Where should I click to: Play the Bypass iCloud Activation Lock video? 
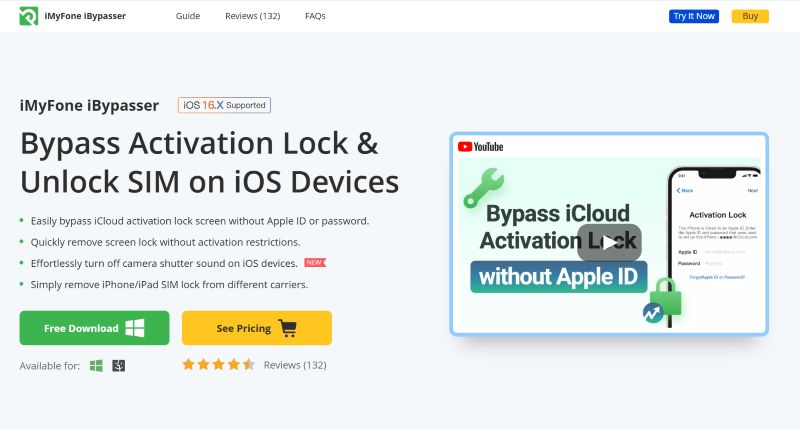pyautogui.click(x=608, y=241)
